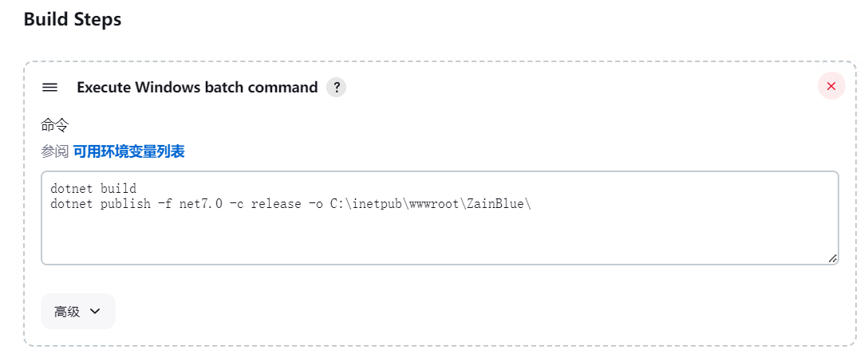The width and height of the screenshot is (868, 357).
Task: Click the word "release" in the command
Action: (272, 204)
